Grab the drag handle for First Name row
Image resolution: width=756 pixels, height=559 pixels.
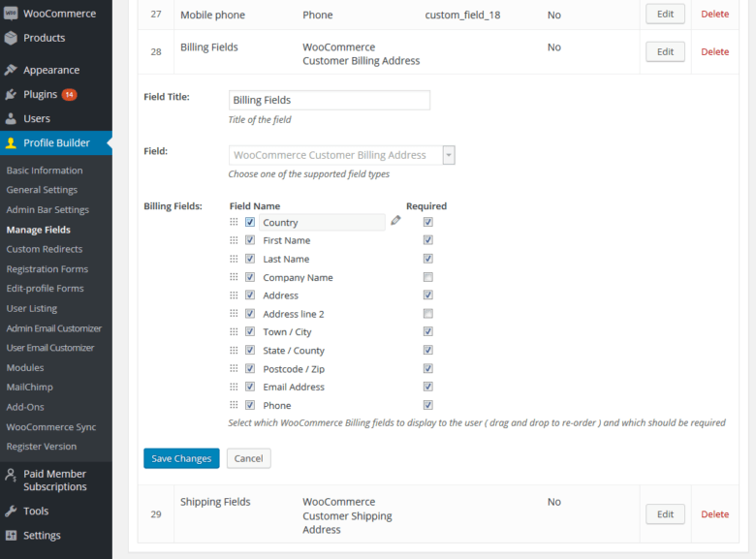234,240
